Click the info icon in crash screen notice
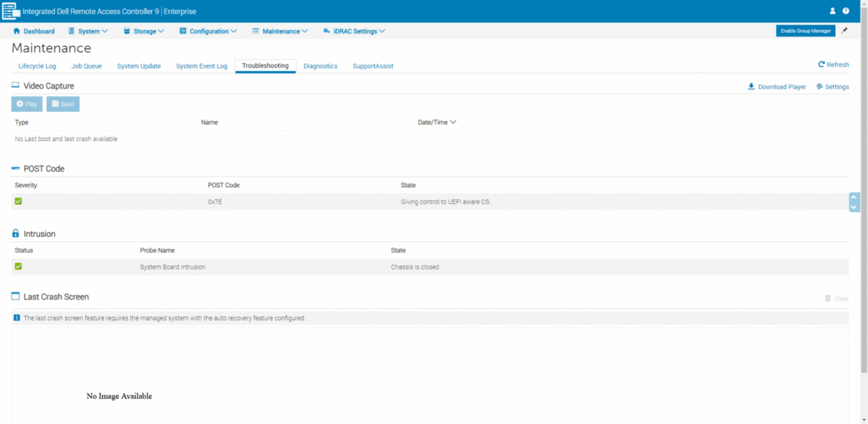Viewport: 868px width, 424px height. click(16, 318)
